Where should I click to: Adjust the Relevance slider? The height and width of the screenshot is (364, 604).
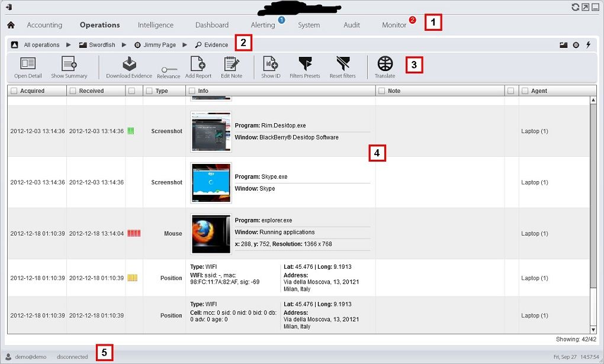pos(169,70)
